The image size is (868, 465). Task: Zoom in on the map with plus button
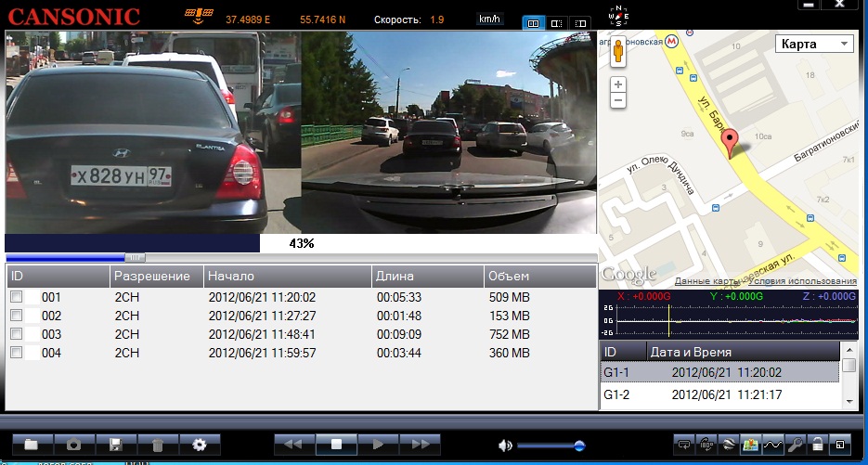click(618, 84)
